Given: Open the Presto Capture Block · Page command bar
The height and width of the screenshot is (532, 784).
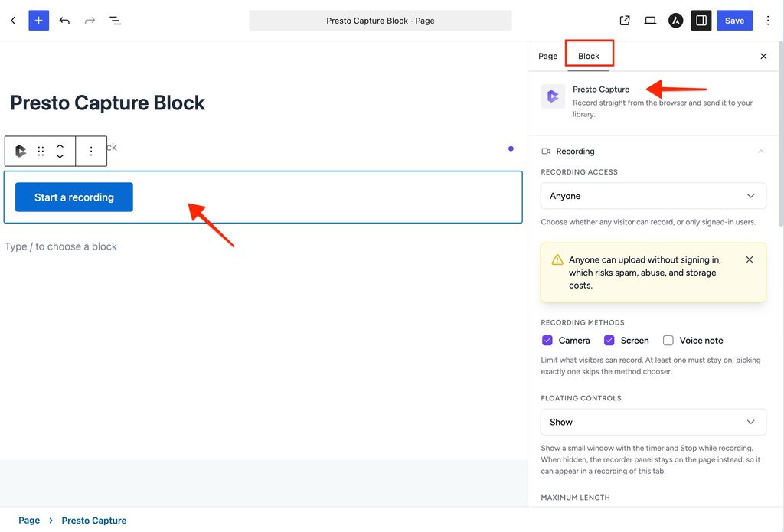Looking at the screenshot, I should [x=380, y=21].
